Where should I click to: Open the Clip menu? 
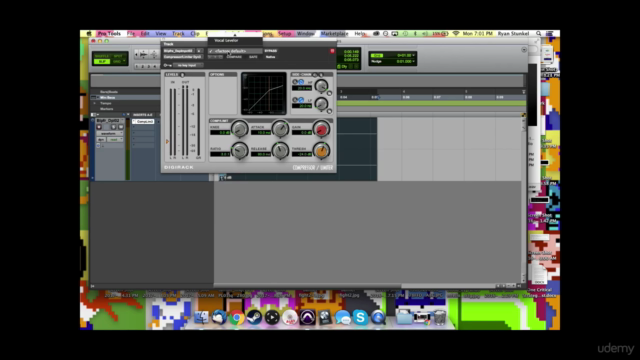[x=195, y=33]
